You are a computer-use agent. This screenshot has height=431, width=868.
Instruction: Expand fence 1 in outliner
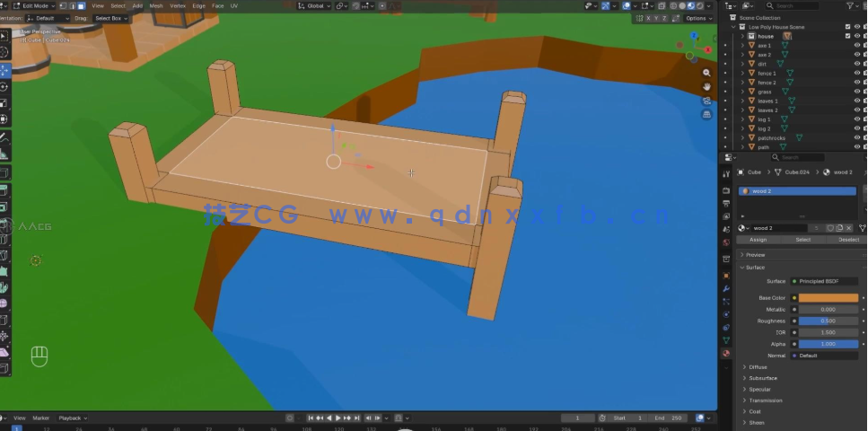[742, 73]
